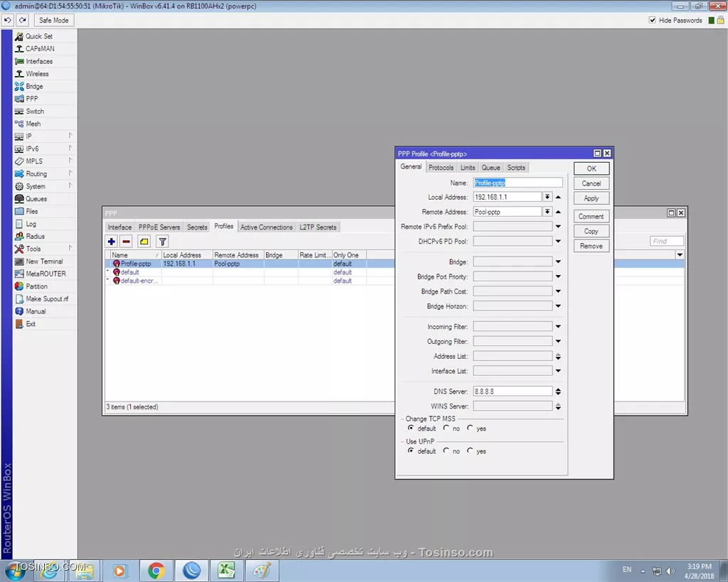
Task: Select Use UPnP default radio
Action: pos(410,451)
